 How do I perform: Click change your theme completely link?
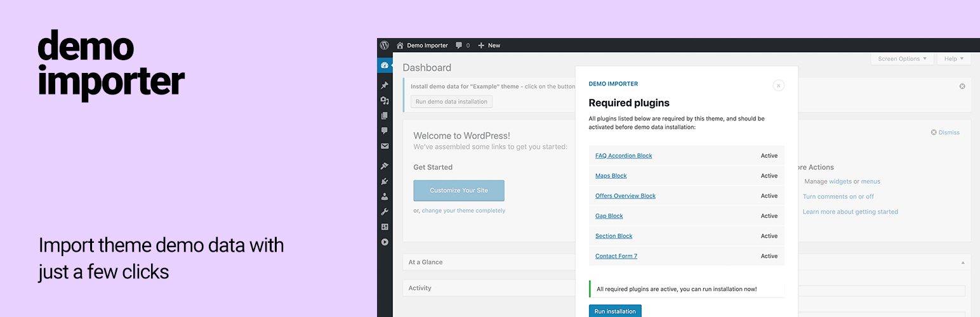(x=463, y=210)
